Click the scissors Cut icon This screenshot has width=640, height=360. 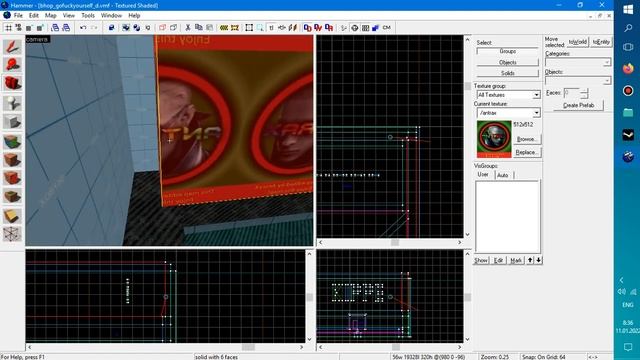(x=188, y=28)
